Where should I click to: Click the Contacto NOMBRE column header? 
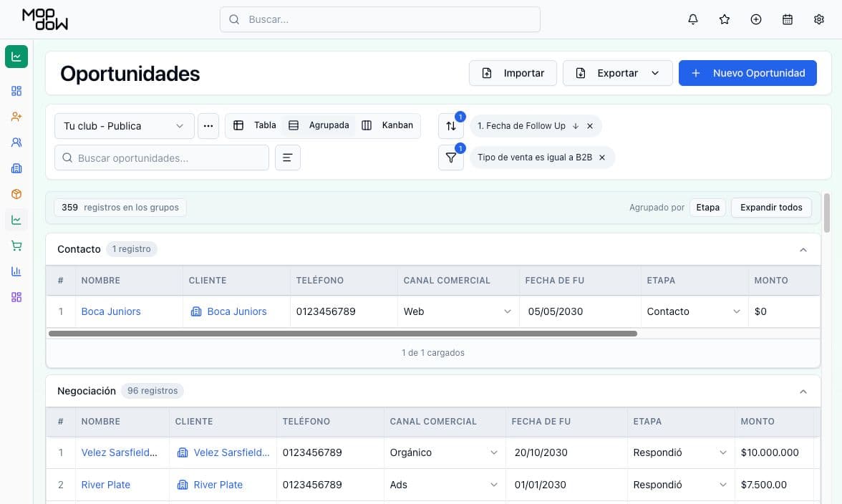tap(129, 280)
